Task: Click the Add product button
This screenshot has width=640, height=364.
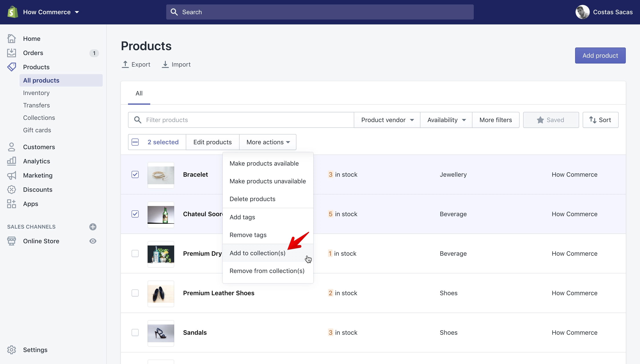Action: 600,55
